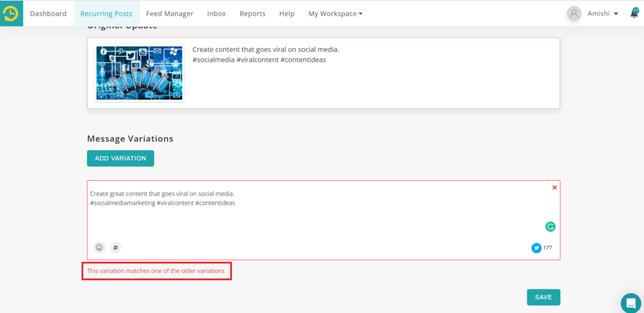This screenshot has width=644, height=313.
Task: Go to the Inbox page
Action: click(x=216, y=14)
